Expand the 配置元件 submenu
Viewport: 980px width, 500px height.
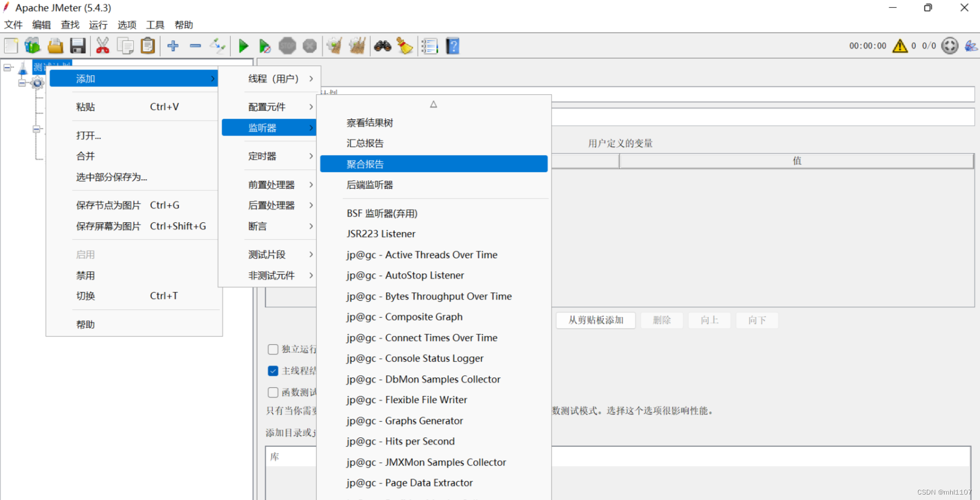click(269, 107)
